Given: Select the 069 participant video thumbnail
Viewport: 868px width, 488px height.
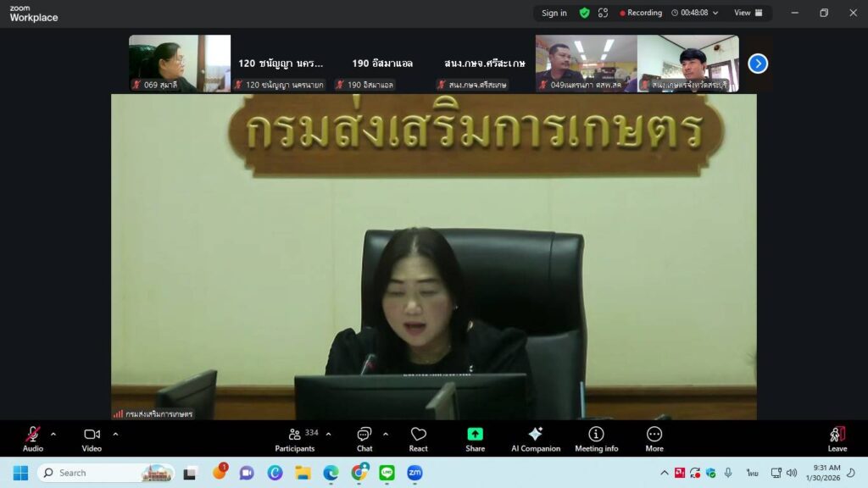Looking at the screenshot, I should (179, 63).
